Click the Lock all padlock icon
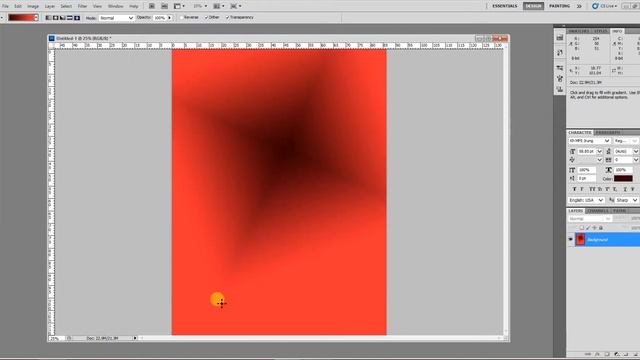Screen dimensions: 640x360 (x=600, y=228)
